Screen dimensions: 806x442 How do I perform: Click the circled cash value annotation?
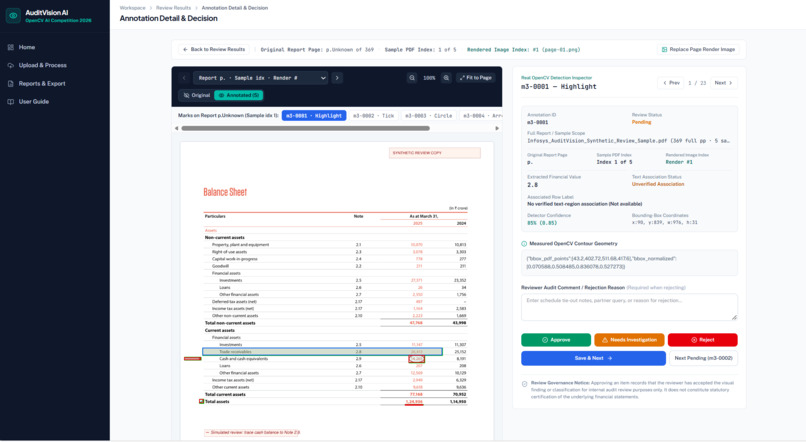416,359
